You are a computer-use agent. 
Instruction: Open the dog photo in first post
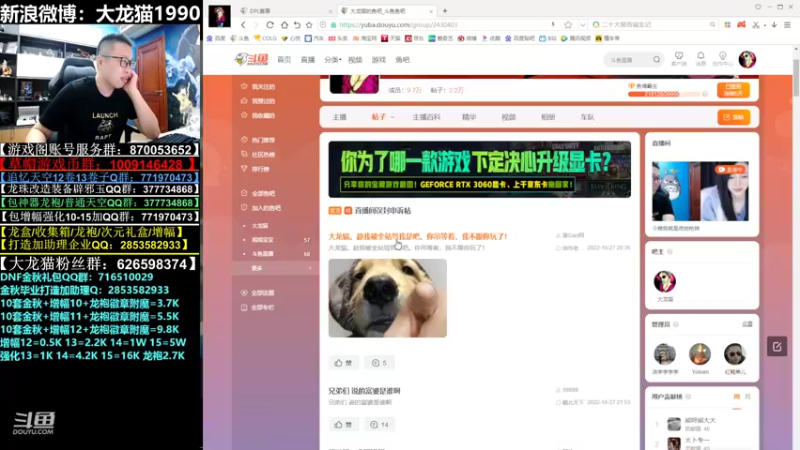(388, 298)
